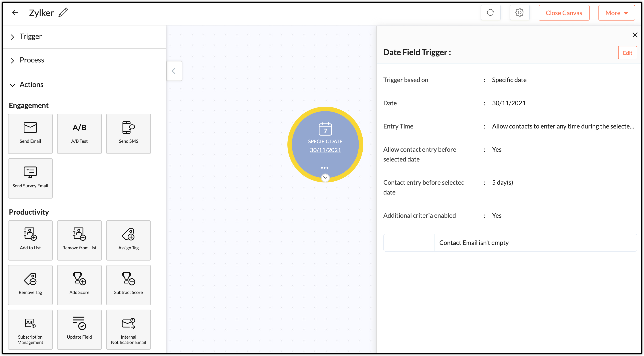Click Edit in Date Field Trigger
This screenshot has height=356, width=644.
pyautogui.click(x=627, y=53)
